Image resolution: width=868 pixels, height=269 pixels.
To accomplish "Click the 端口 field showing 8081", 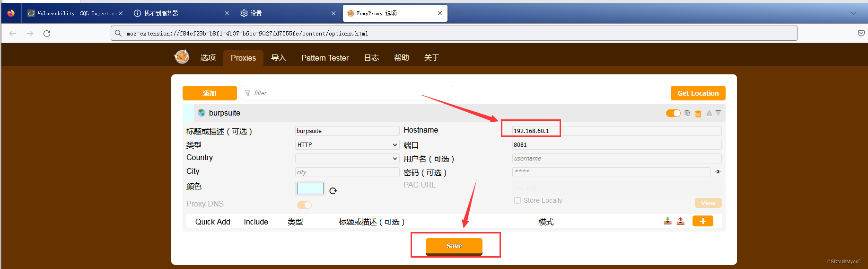I will point(617,144).
